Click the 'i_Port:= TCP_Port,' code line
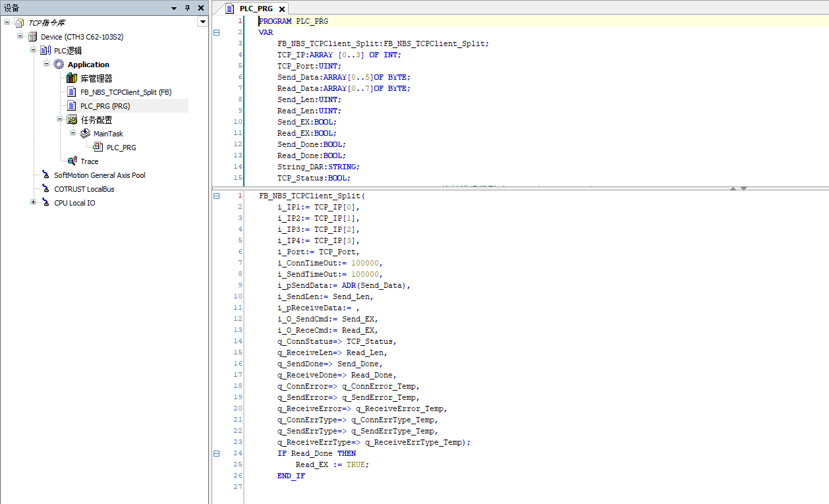Image resolution: width=829 pixels, height=504 pixels. click(x=318, y=252)
